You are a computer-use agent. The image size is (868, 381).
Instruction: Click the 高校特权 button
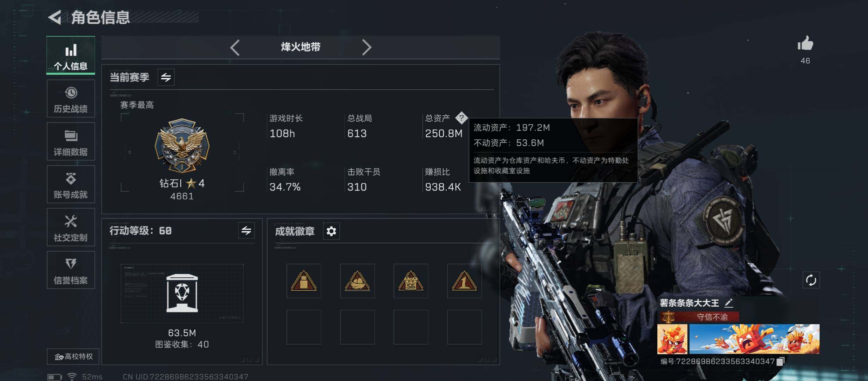point(73,357)
